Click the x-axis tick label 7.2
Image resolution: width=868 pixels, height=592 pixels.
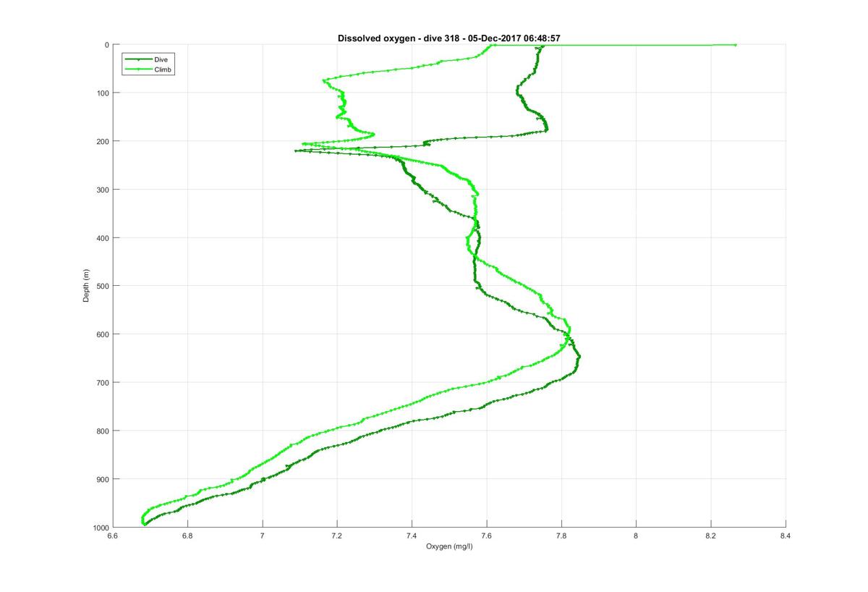pyautogui.click(x=337, y=536)
